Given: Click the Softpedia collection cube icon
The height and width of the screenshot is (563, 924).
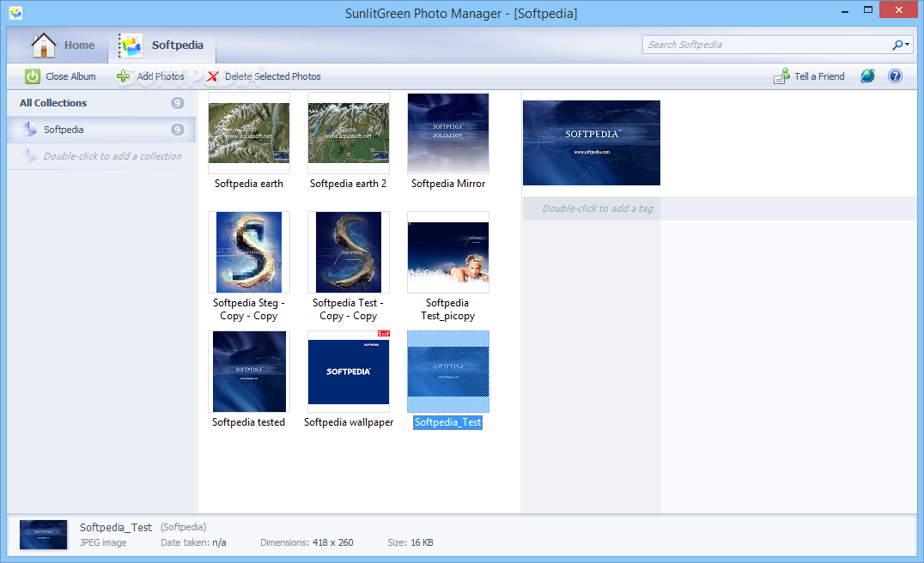Looking at the screenshot, I should pyautogui.click(x=29, y=129).
